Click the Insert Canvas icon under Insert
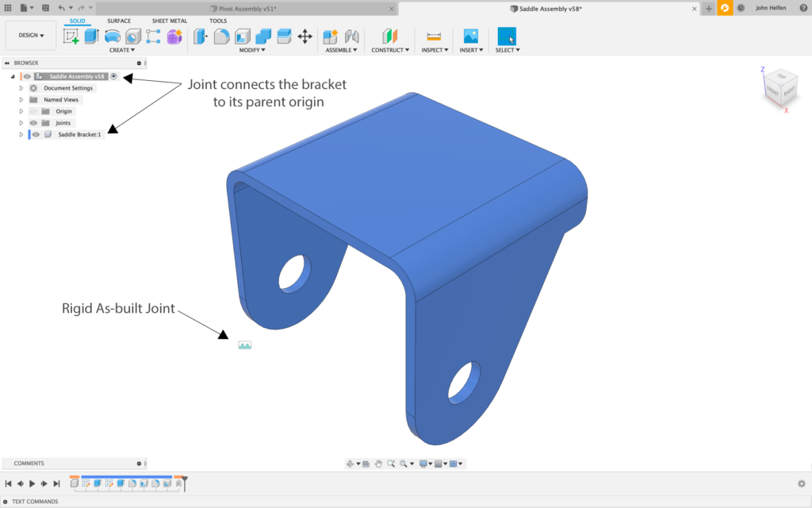This screenshot has height=508, width=812. click(x=471, y=35)
